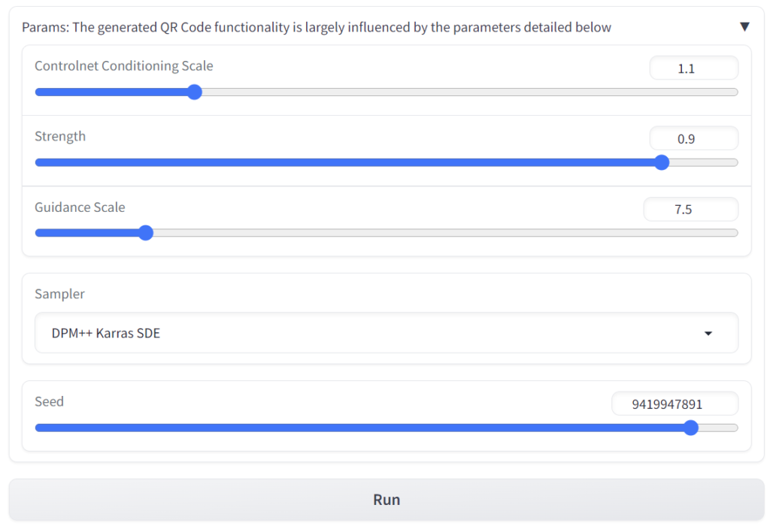Focus the Strength value box showing 0.9
Image resolution: width=770 pixels, height=532 pixels.
click(693, 139)
